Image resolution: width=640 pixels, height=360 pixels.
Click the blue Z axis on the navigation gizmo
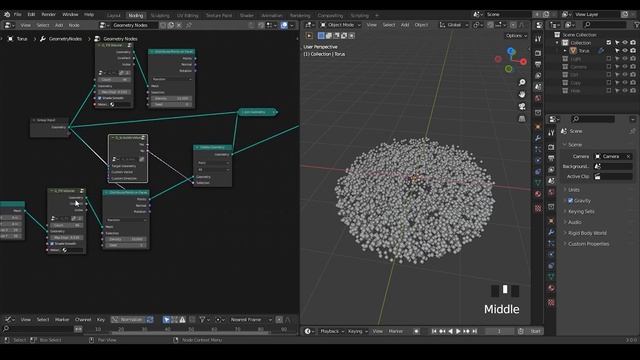pos(511,51)
